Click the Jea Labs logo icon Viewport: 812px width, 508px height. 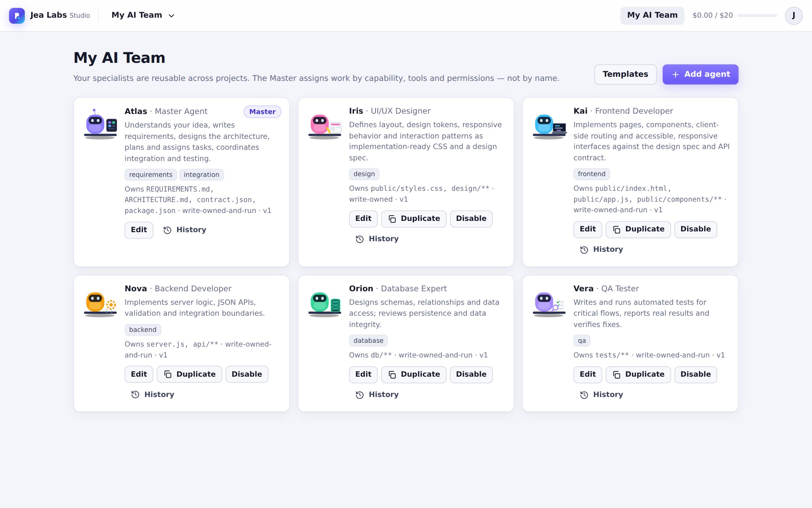17,15
